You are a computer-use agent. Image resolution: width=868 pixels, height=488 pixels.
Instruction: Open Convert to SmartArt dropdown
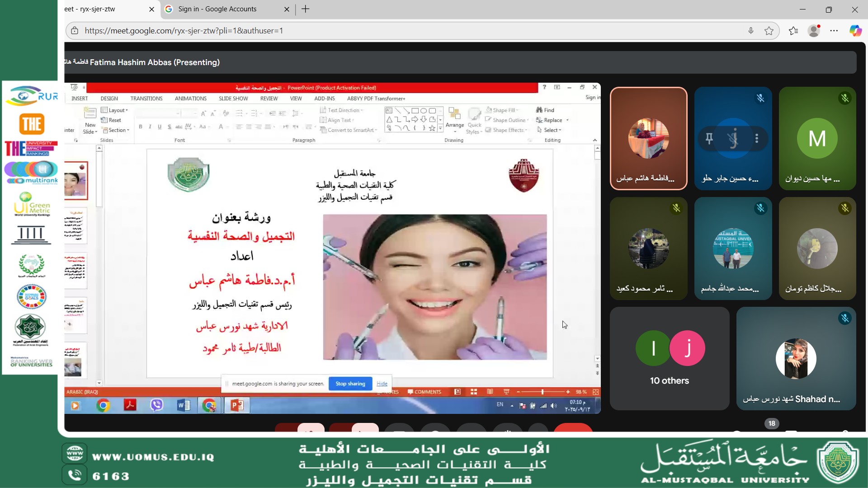(x=348, y=130)
